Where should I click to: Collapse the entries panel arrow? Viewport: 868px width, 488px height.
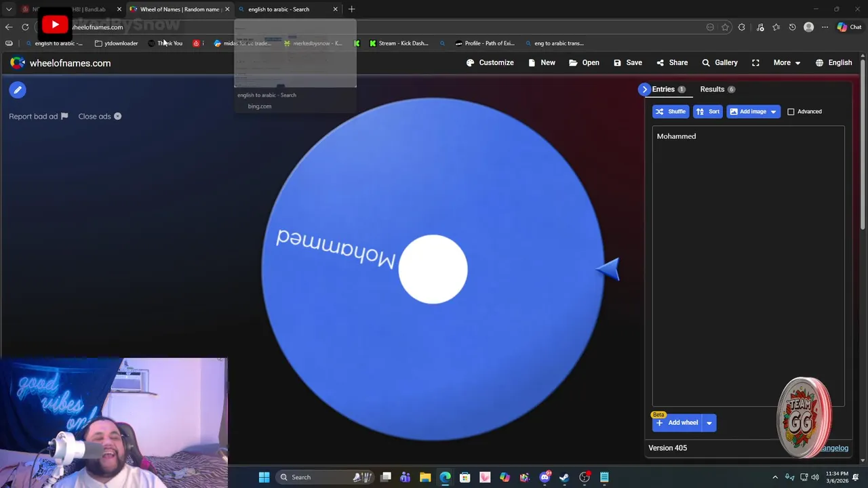(644, 89)
